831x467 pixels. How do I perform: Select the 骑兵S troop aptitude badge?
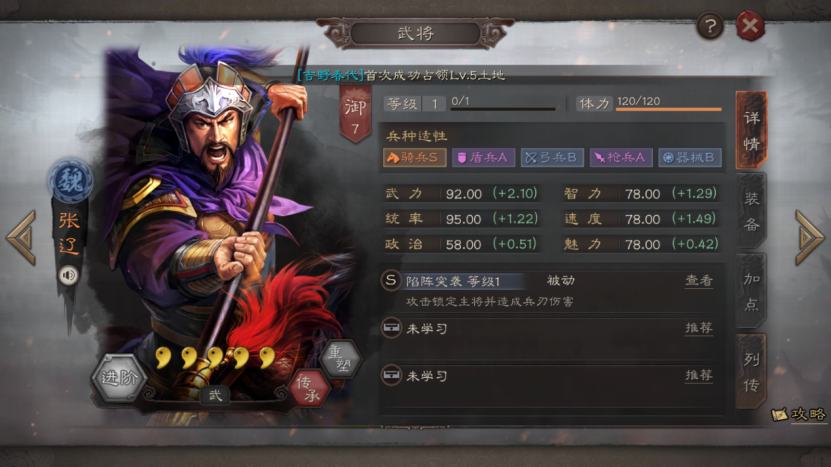click(414, 157)
